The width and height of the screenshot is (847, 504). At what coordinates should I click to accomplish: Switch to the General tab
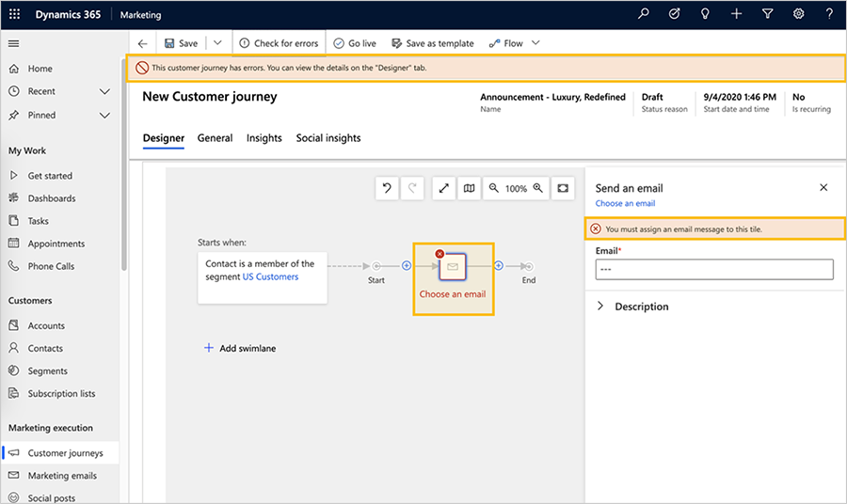click(x=215, y=138)
